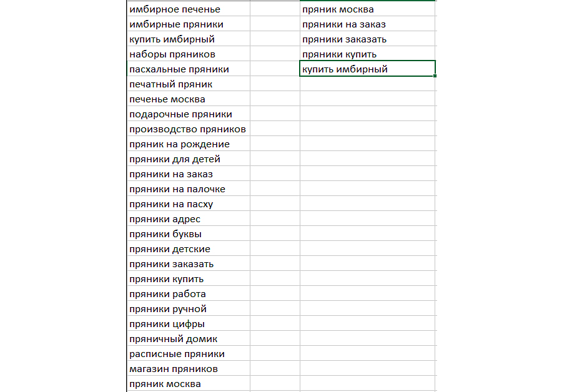The width and height of the screenshot is (562, 392).
Task: Click cell 'пряники для детей'
Action: click(175, 159)
